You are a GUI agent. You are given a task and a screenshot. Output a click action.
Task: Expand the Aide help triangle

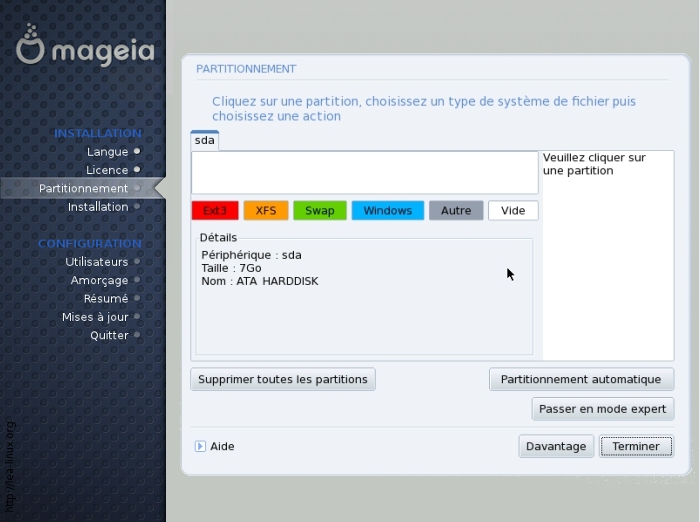[200, 446]
